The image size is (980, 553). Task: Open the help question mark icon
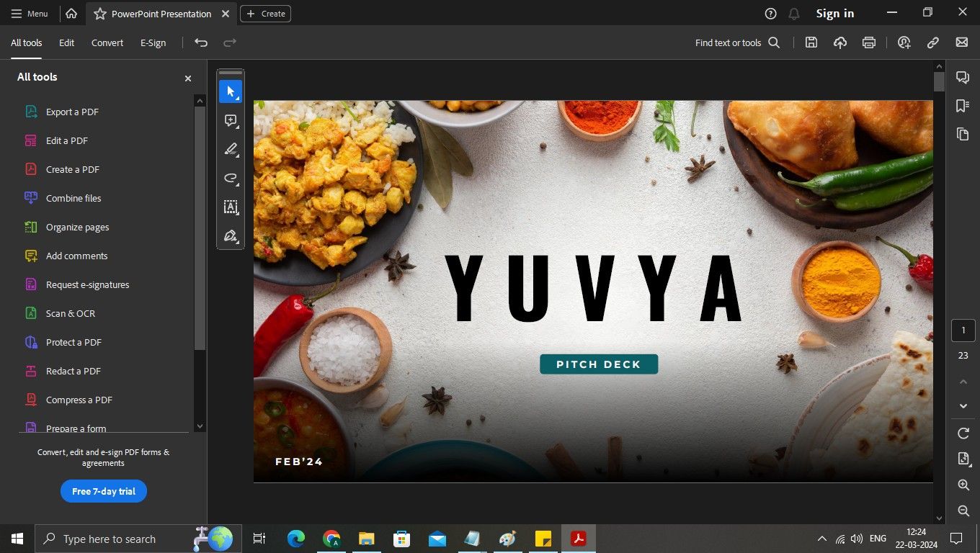click(x=771, y=14)
